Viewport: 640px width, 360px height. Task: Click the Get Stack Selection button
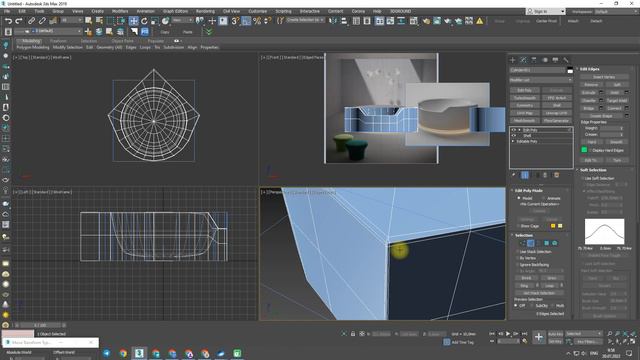tap(539, 293)
